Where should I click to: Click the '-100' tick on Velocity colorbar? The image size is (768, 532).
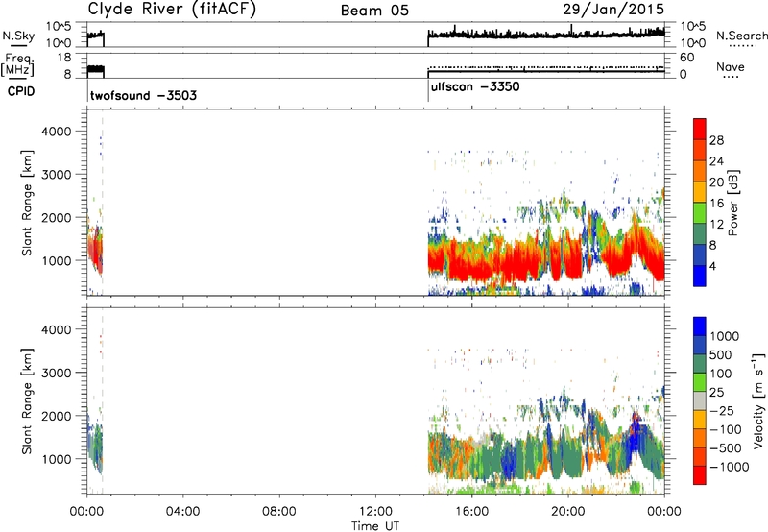(x=726, y=429)
